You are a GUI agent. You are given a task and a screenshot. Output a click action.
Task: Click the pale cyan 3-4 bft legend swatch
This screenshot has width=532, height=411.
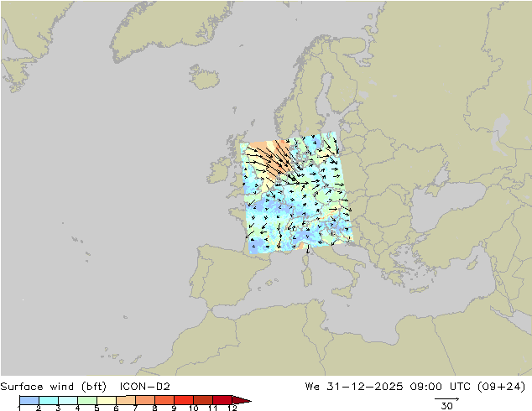[x=68, y=400]
